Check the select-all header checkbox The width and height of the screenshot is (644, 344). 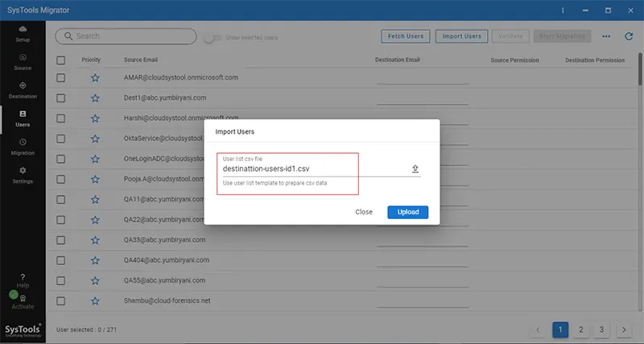[61, 60]
